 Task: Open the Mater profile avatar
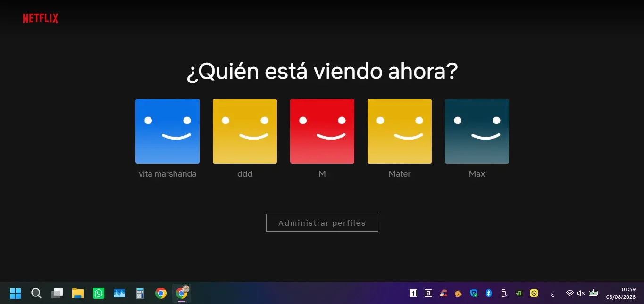[x=400, y=131]
